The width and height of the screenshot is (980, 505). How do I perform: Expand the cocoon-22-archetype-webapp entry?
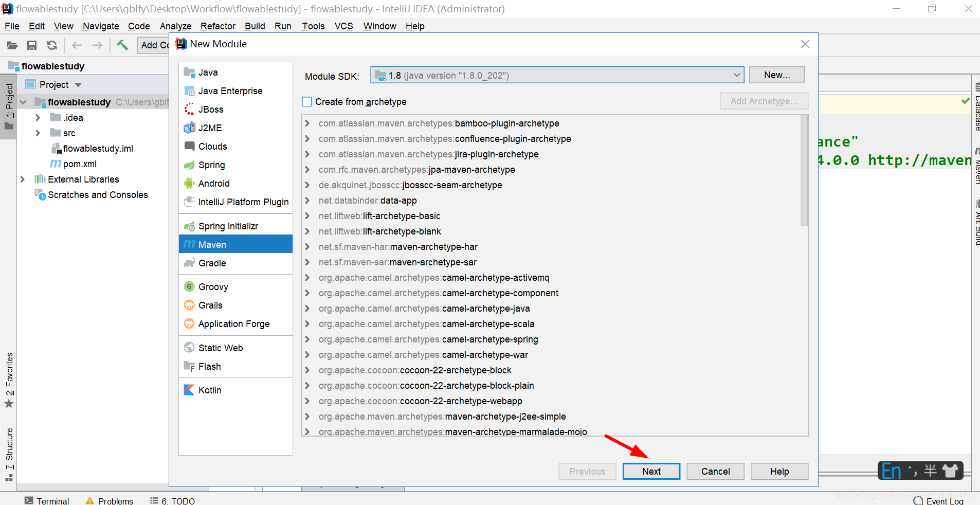pyautogui.click(x=307, y=401)
